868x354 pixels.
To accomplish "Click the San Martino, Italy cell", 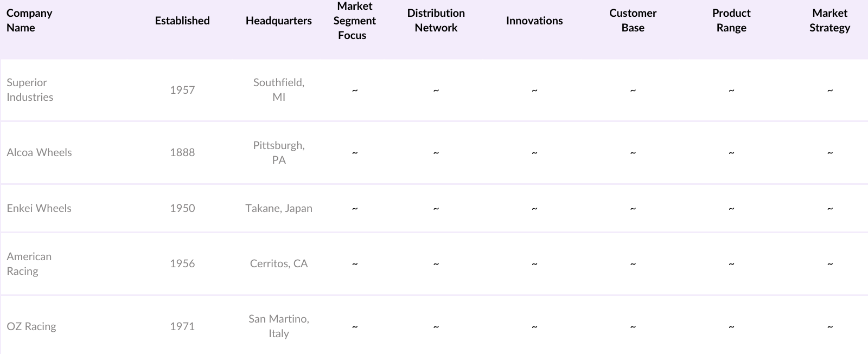I will pos(278,326).
